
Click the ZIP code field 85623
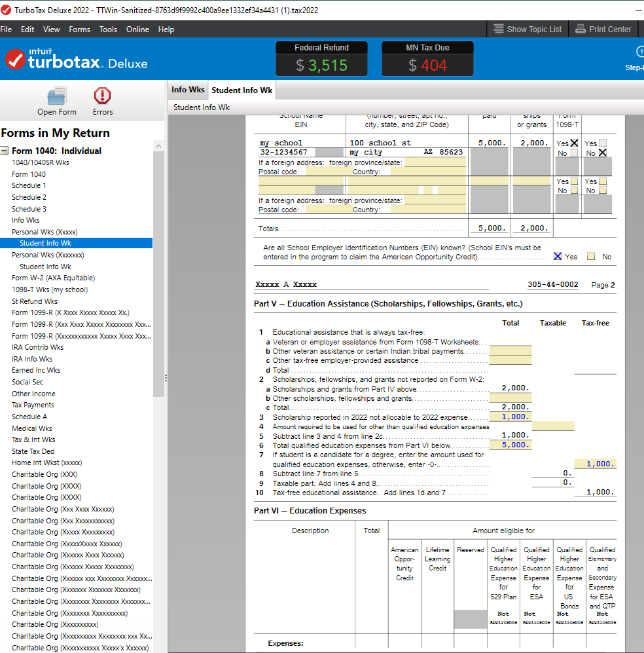pos(452,153)
